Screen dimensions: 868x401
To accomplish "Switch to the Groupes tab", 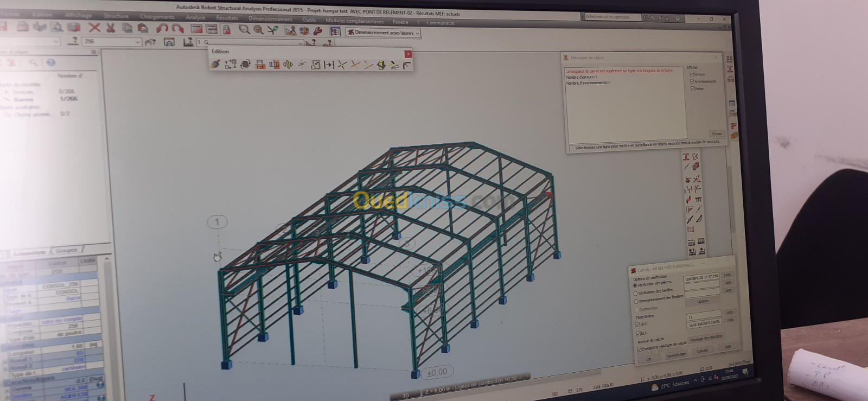I will (67, 250).
